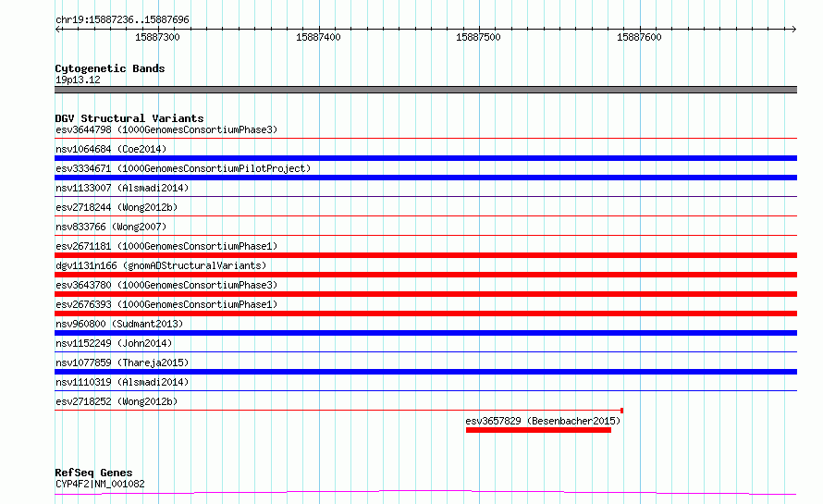Click the blue bar under esv3334671
The image size is (823, 504).
pos(425,178)
